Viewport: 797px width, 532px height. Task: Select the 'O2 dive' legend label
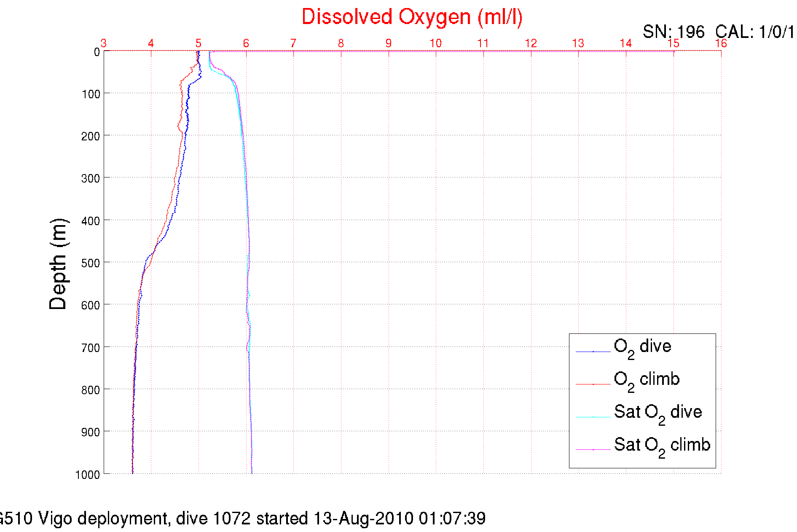coord(642,347)
